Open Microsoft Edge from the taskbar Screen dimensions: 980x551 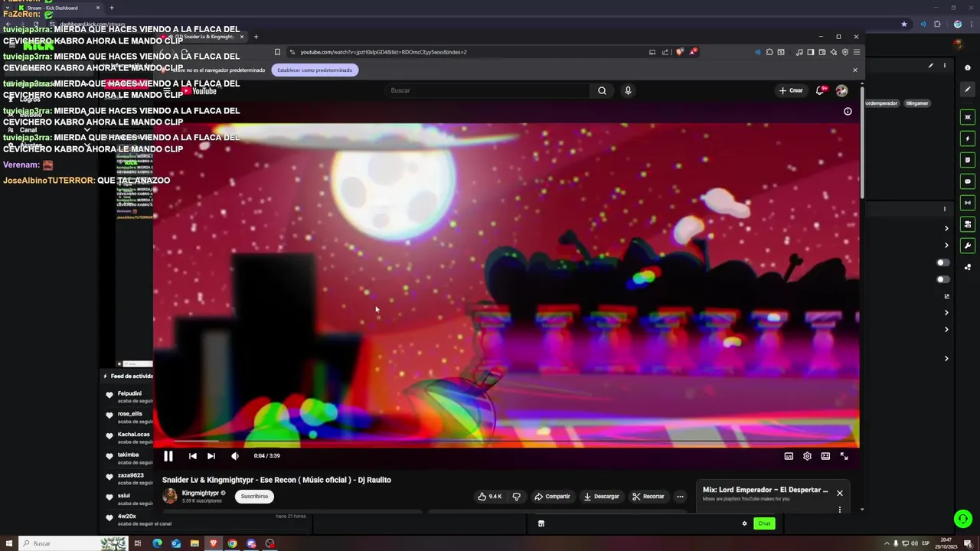click(x=157, y=543)
